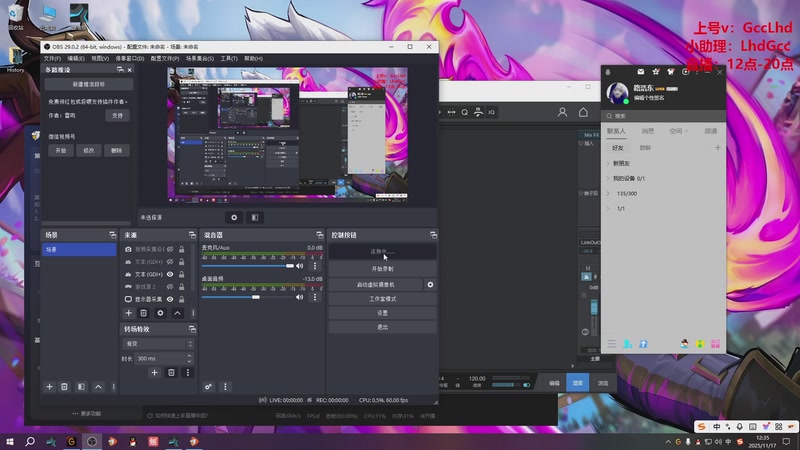Delete the selected source with the trash icon in 来源 panel
800x450 pixels.
click(143, 313)
